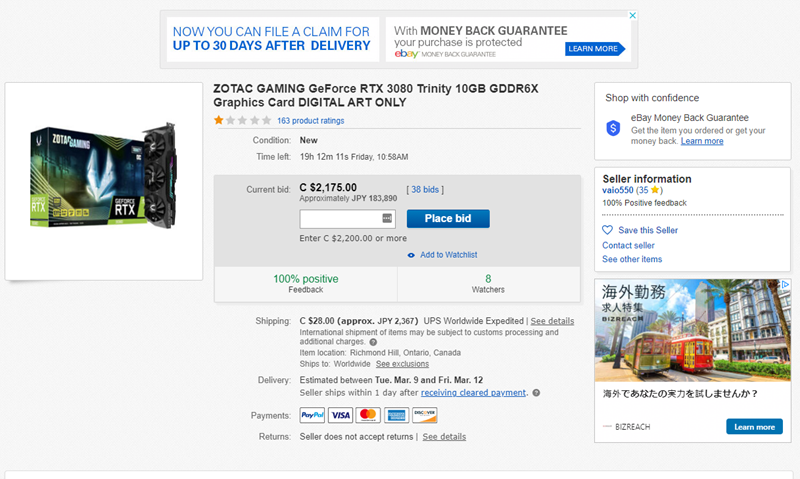Open the 163 product ratings link
The height and width of the screenshot is (479, 800).
[311, 121]
